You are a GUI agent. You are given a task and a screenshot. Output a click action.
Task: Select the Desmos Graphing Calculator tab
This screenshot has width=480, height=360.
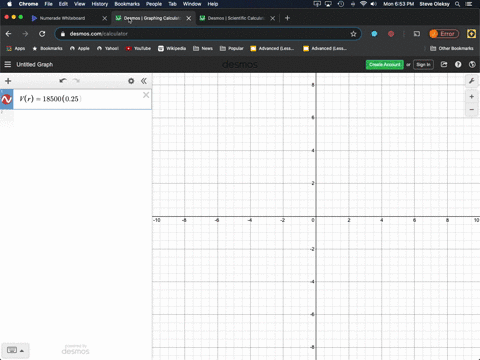tap(152, 18)
